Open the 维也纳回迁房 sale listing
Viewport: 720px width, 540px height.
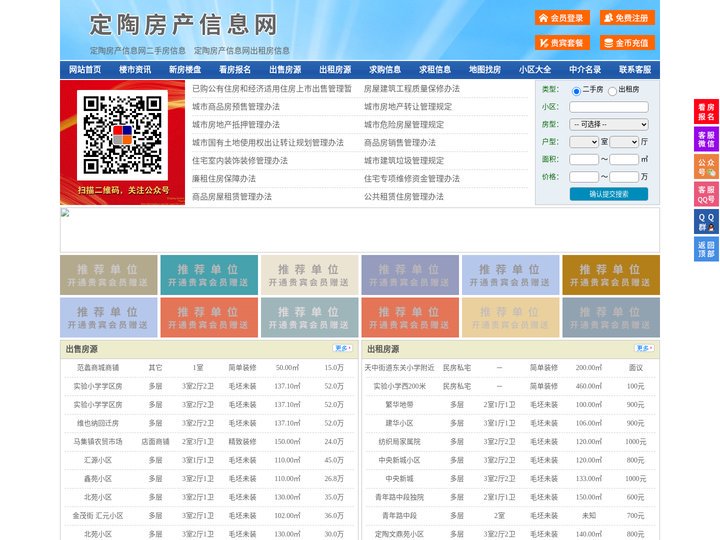coord(98,423)
